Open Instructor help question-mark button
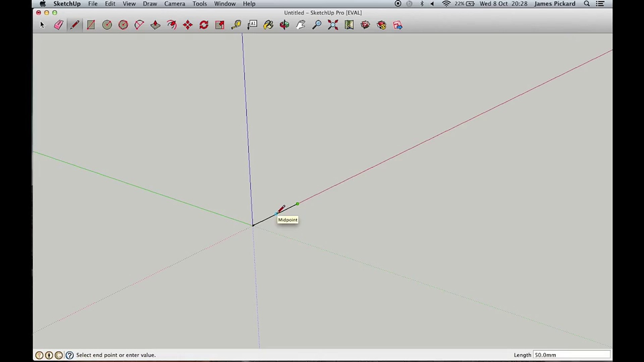 pyautogui.click(x=69, y=355)
